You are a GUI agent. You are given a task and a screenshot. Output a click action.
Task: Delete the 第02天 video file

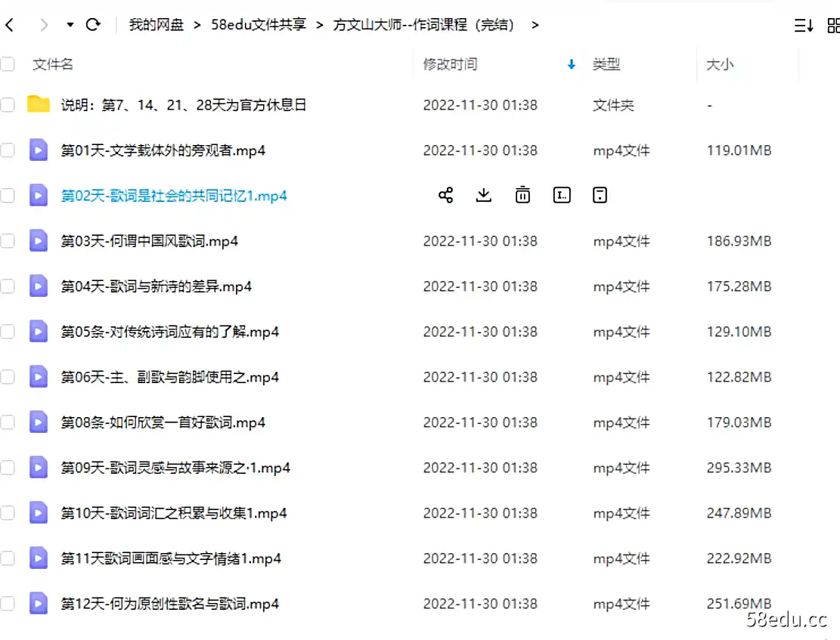point(523,195)
